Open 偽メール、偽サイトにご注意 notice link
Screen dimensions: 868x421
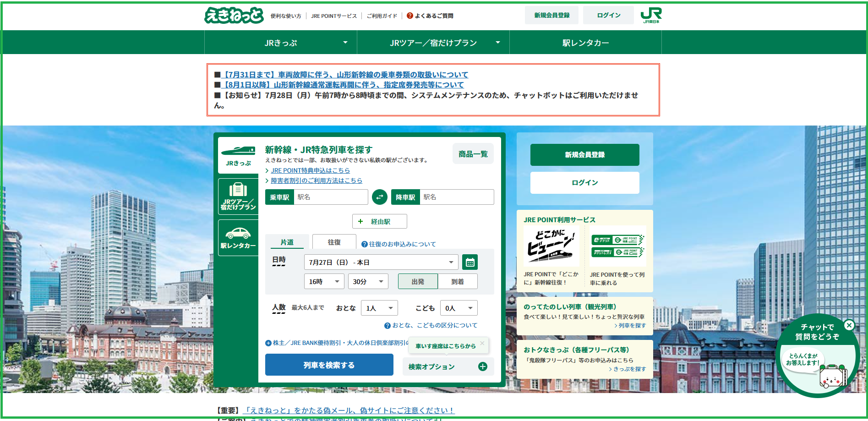349,410
